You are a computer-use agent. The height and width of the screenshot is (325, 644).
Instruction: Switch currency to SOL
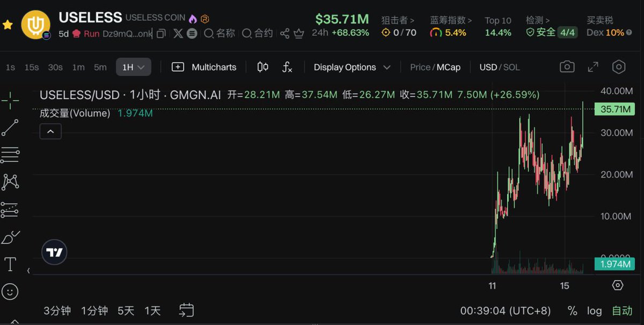point(511,67)
